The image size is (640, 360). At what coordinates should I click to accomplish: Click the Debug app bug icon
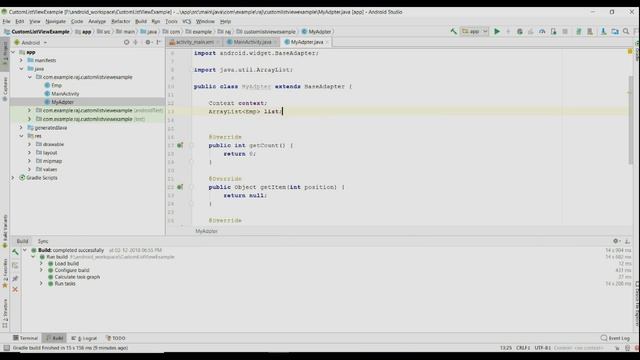[x=520, y=31]
